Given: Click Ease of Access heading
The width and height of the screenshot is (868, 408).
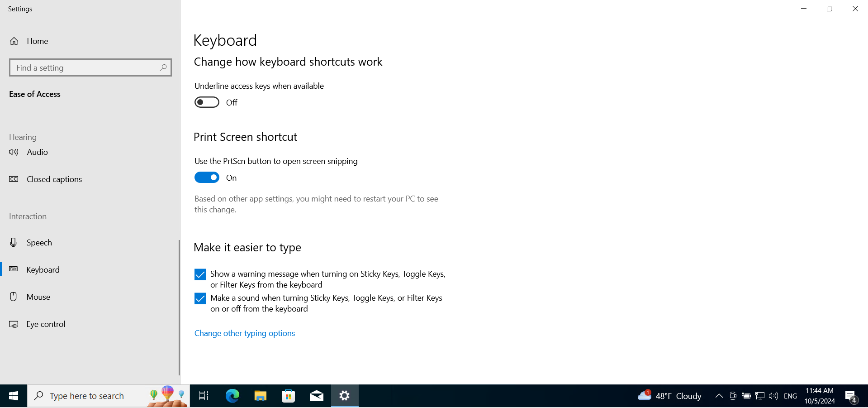Looking at the screenshot, I should [35, 94].
